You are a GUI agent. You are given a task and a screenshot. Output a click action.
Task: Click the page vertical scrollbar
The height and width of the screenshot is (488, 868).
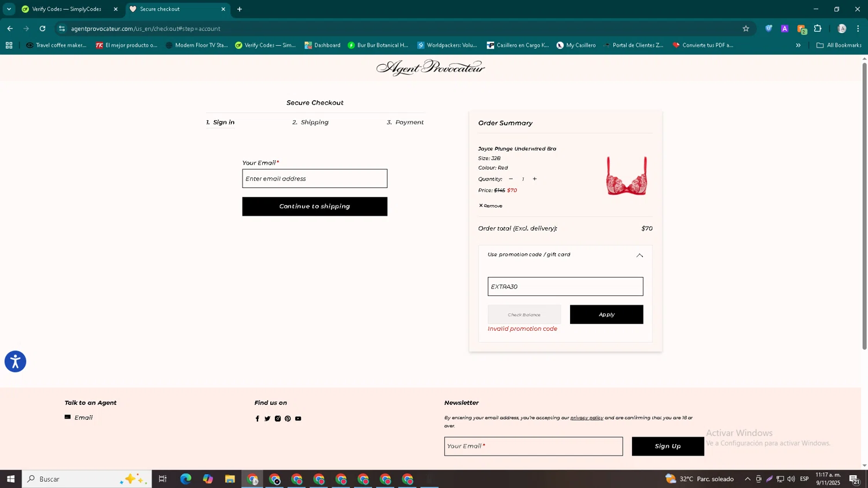coord(865,205)
